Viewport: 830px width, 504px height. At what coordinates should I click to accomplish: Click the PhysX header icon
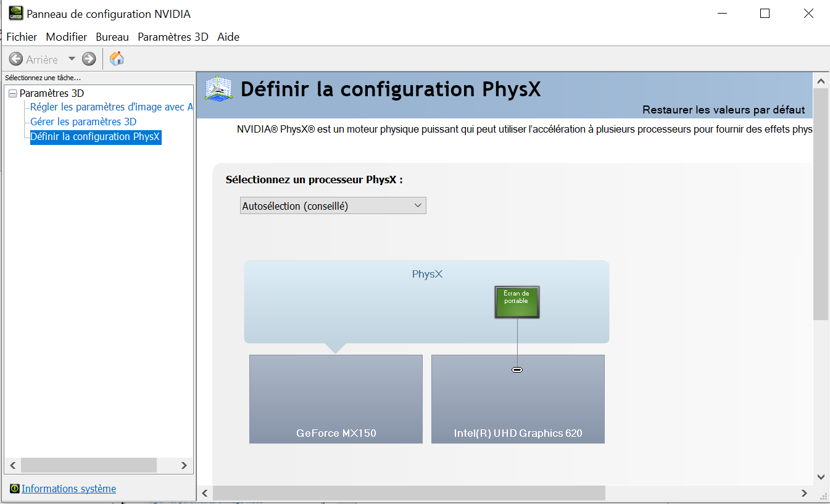(x=218, y=89)
